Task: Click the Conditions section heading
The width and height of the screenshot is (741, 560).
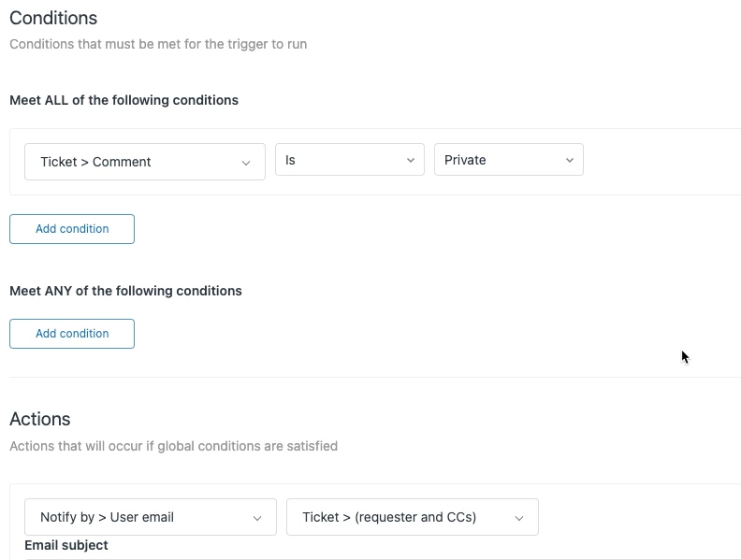Action: (x=53, y=18)
